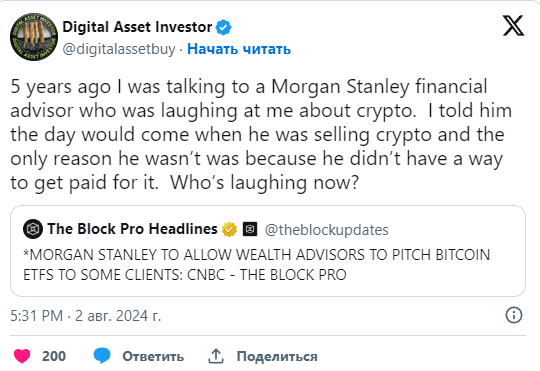Screen dimensions: 540x371
Task: Click the 200 likes count
Action: [54, 356]
